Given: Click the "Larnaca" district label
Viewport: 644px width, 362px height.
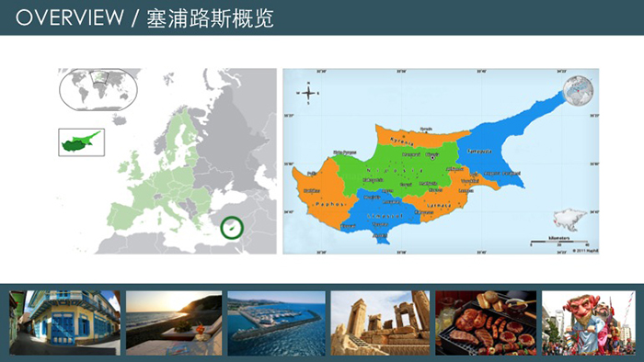Looking at the screenshot, I should [x=439, y=205].
